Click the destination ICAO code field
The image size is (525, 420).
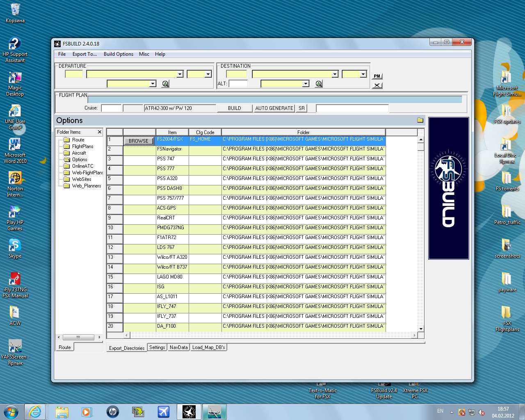(x=237, y=74)
